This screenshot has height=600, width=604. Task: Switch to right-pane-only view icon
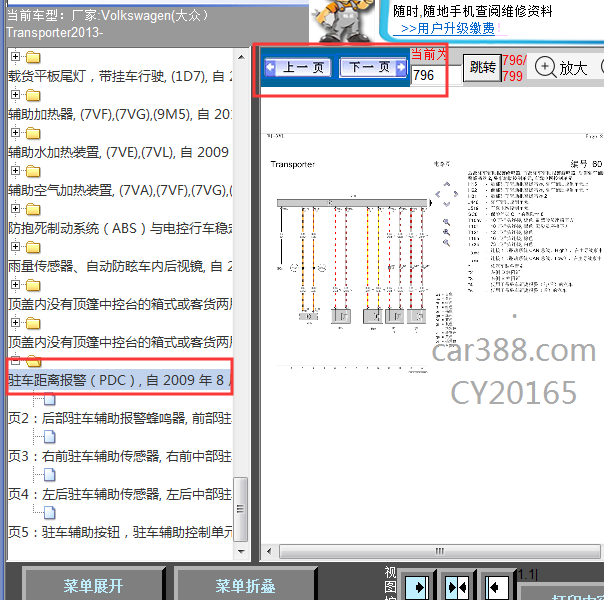pos(496,587)
